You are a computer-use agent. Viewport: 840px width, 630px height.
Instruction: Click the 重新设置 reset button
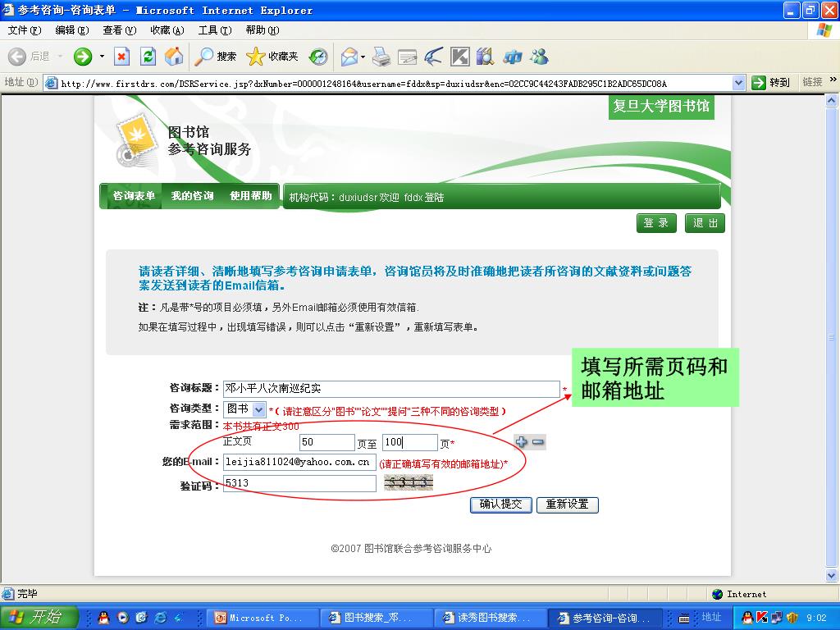click(x=568, y=504)
